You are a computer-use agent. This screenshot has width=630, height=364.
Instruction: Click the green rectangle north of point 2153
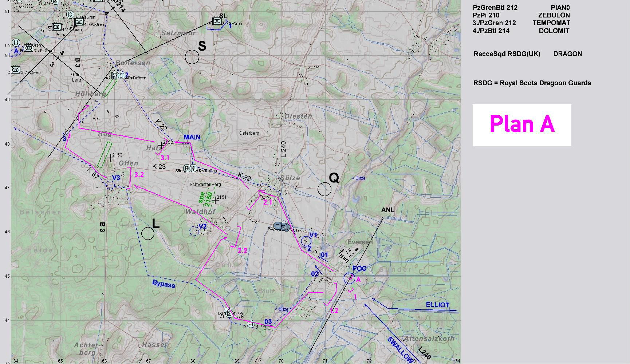point(105,155)
